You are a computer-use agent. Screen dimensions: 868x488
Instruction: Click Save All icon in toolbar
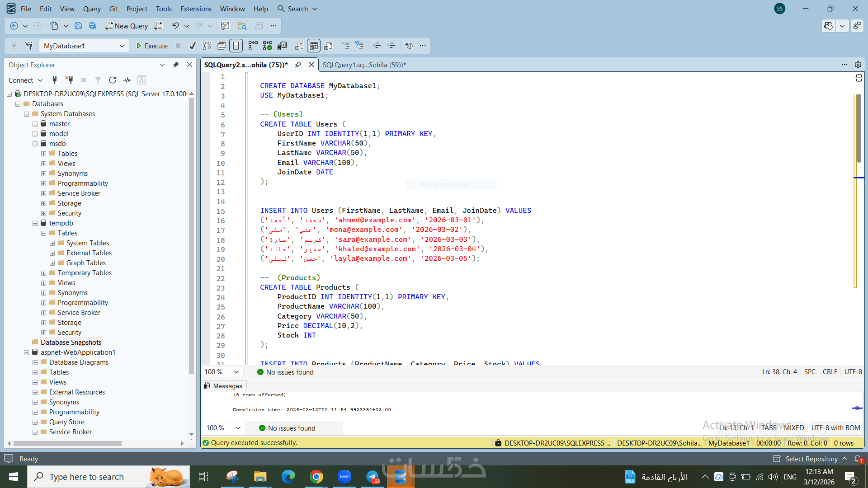pyautogui.click(x=93, y=26)
